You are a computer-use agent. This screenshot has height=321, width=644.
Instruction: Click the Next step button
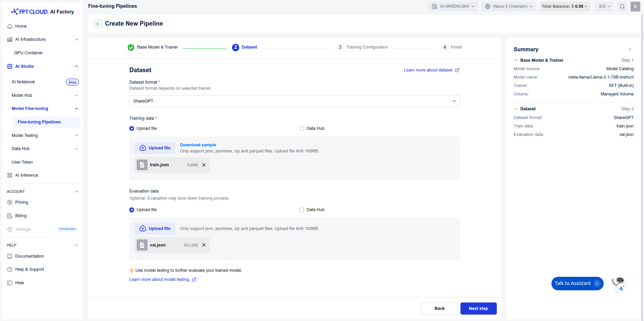[478, 309]
